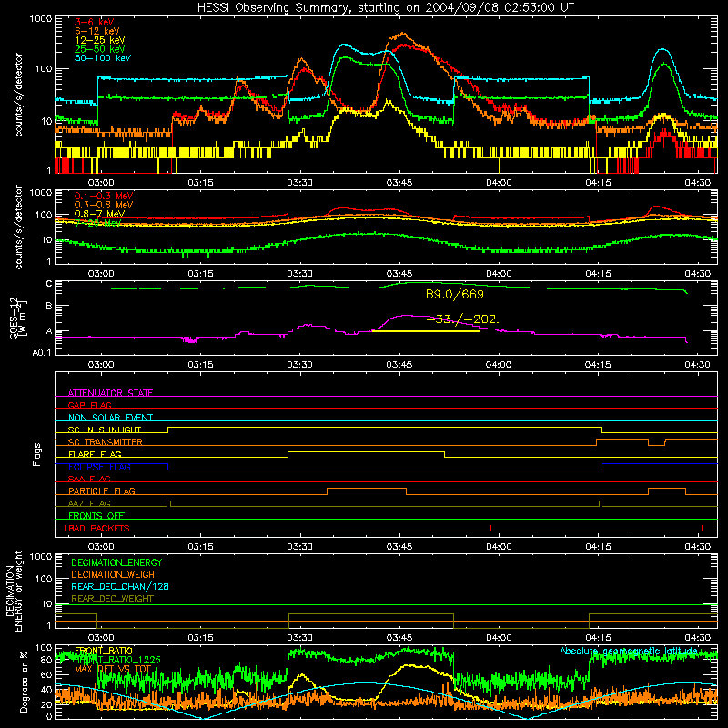This screenshot has width=728, height=728.
Task: Click the REAR_DEC_CHAN/128 legend label
Action: click(x=120, y=586)
